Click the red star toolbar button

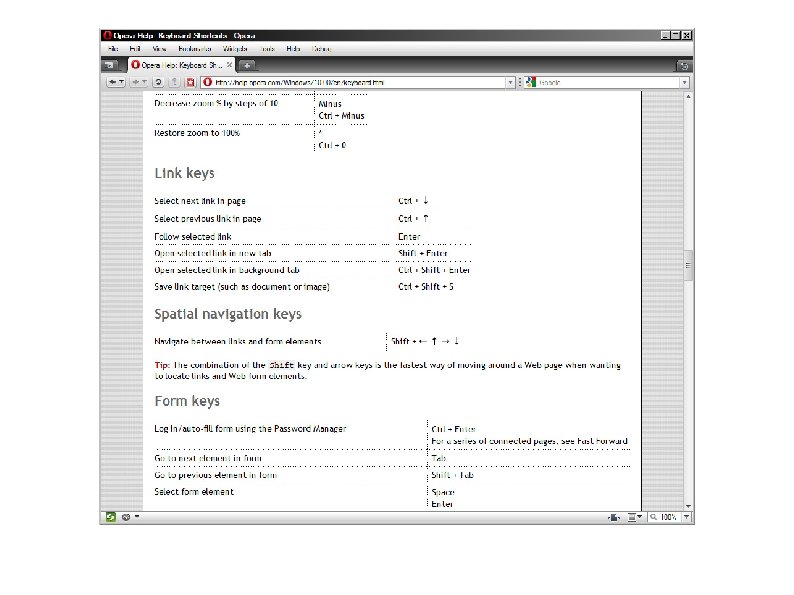point(190,82)
